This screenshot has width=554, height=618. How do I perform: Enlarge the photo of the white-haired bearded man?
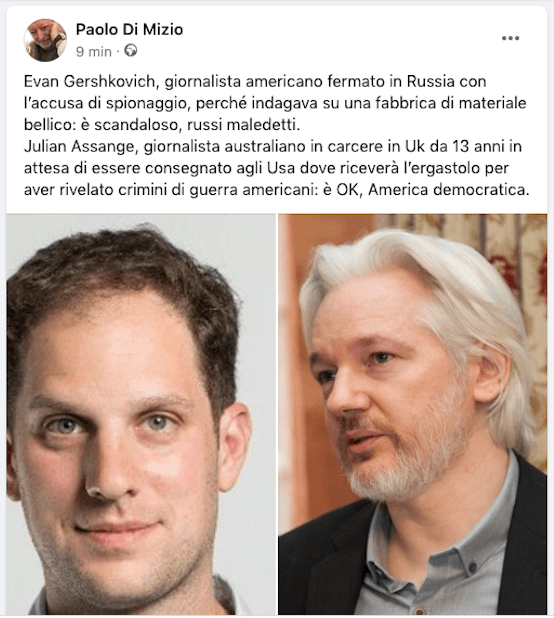tap(413, 414)
